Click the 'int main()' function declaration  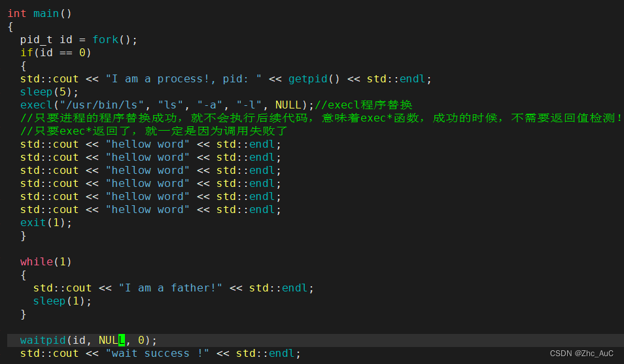pos(39,14)
